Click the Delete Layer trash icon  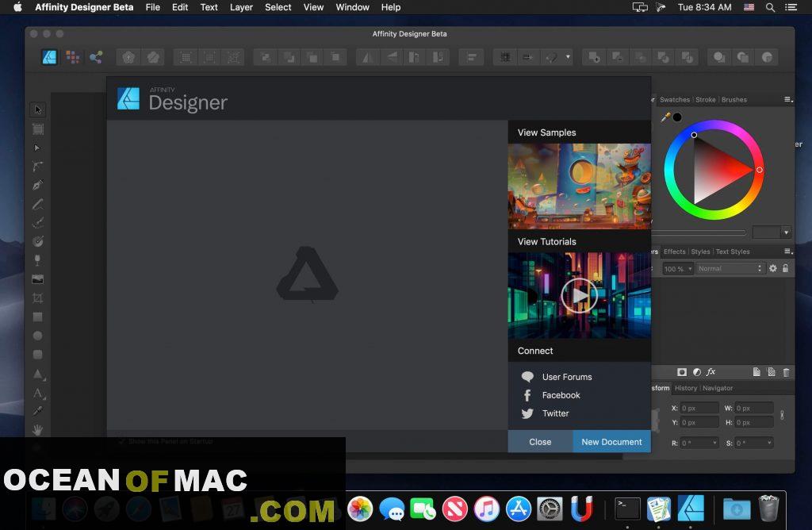point(786,372)
